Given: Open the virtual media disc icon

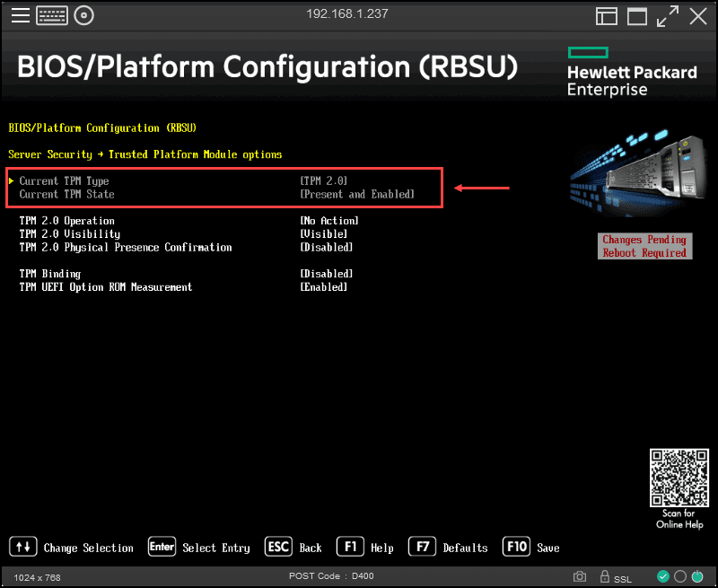Looking at the screenshot, I should pos(83,15).
